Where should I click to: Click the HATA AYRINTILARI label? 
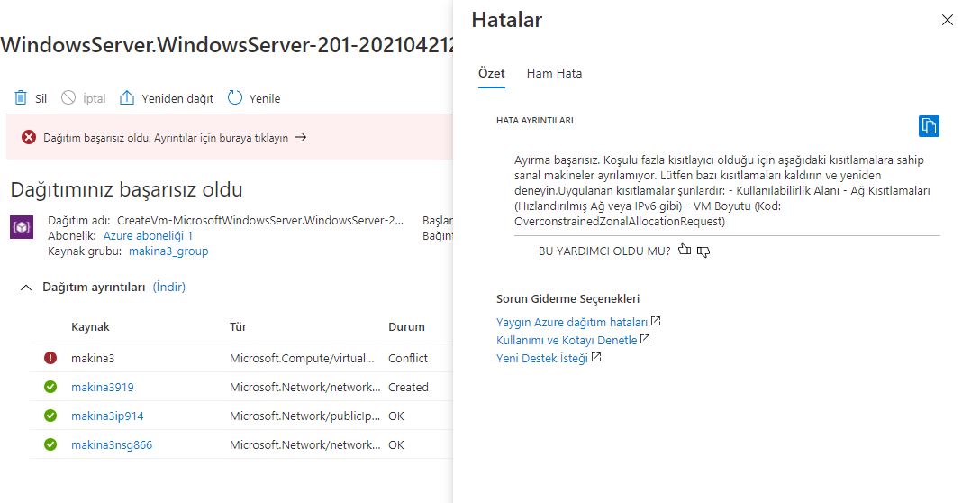534,120
